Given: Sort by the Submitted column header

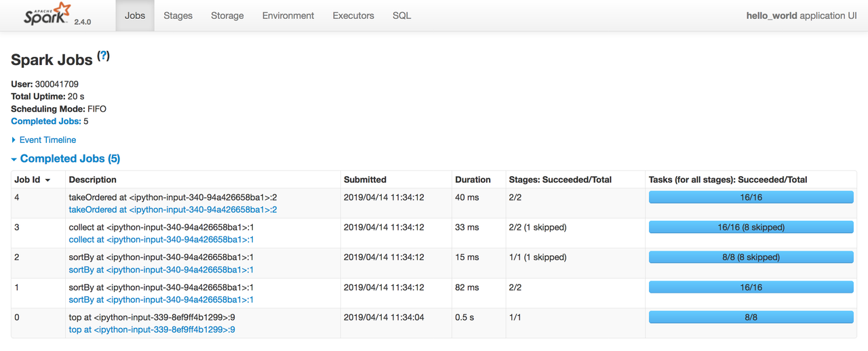Looking at the screenshot, I should [365, 180].
